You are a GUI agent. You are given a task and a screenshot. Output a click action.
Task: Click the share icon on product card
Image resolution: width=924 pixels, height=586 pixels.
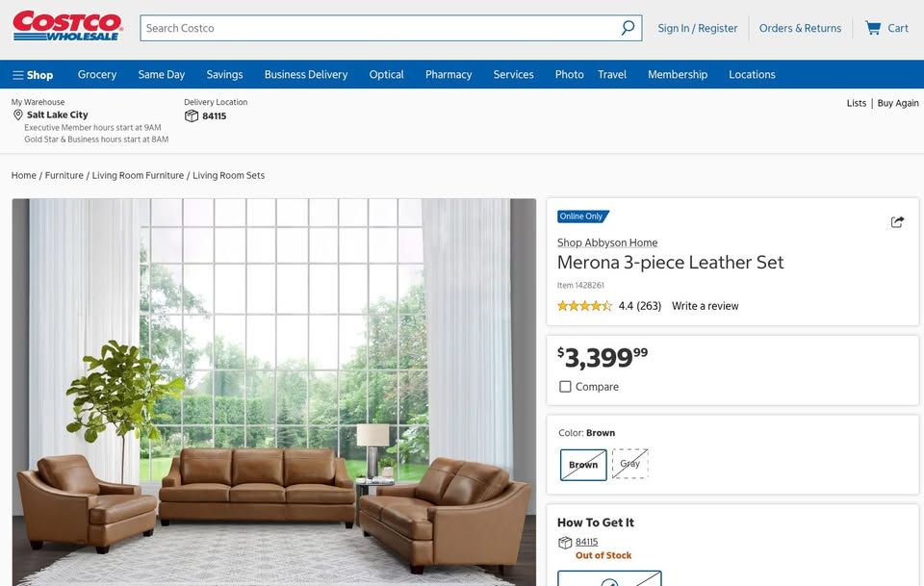click(897, 222)
